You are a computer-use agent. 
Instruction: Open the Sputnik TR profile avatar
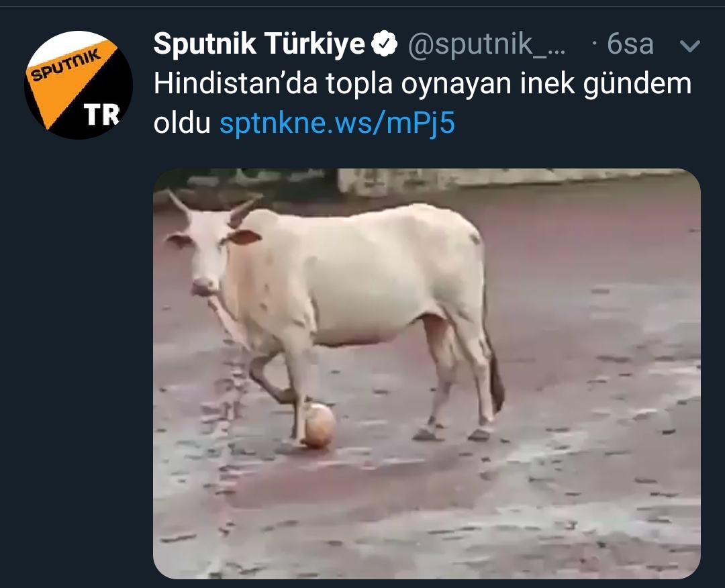point(79,85)
